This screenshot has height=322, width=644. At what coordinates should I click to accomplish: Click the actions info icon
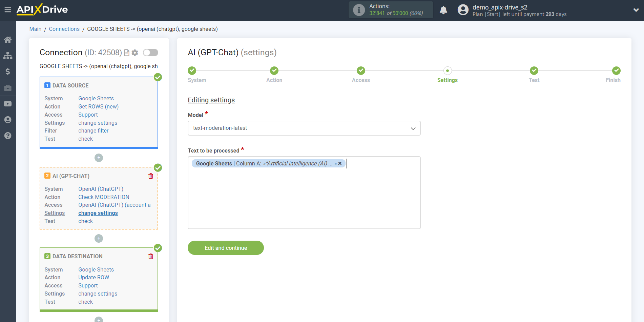[x=359, y=10]
